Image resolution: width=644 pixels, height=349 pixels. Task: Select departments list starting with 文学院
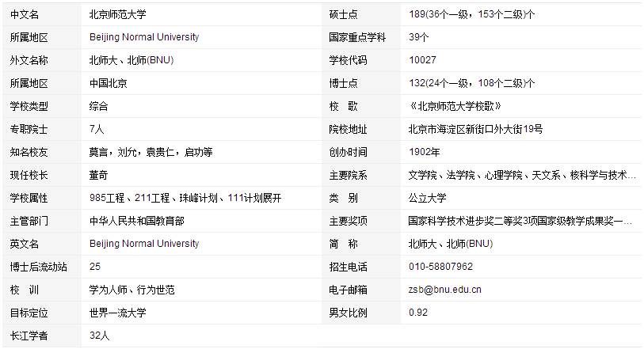pos(523,175)
